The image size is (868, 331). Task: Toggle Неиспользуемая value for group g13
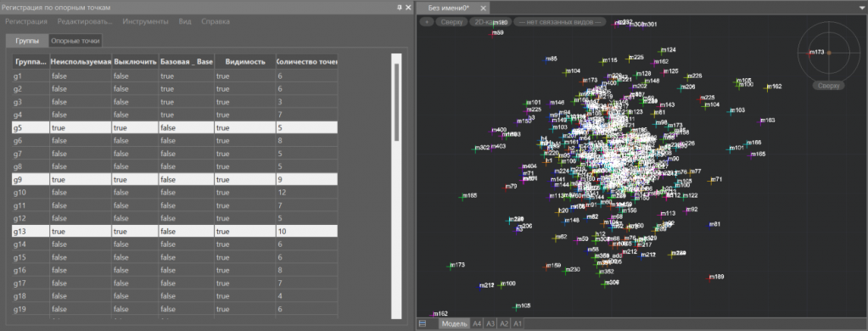[81, 231]
